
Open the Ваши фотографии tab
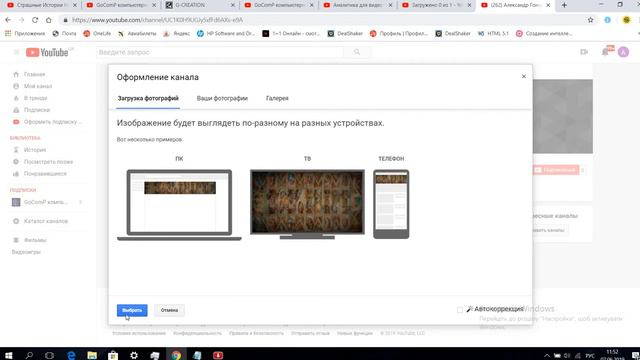222,98
